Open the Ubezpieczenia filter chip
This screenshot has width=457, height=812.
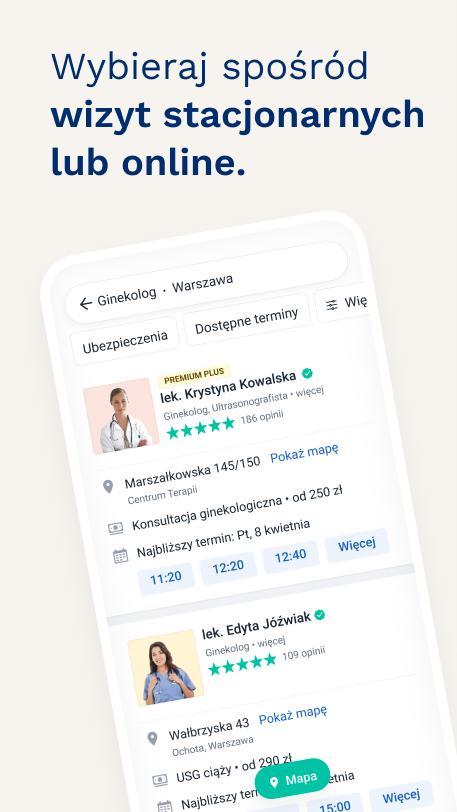coord(125,342)
